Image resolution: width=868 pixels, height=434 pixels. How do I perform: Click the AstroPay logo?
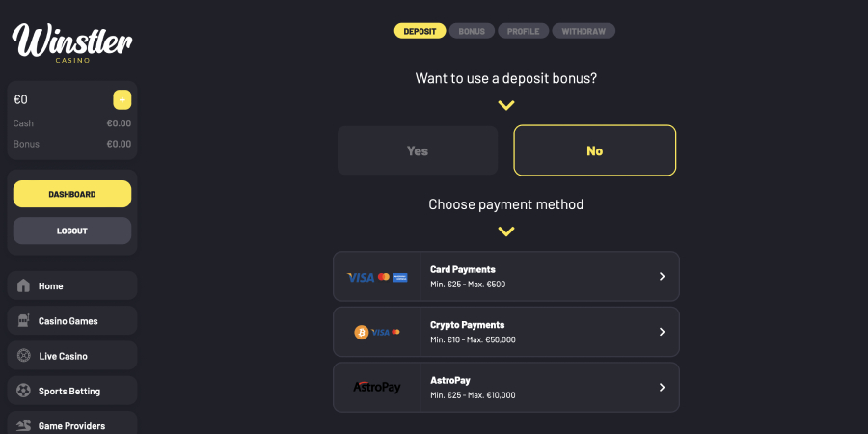pyautogui.click(x=376, y=387)
